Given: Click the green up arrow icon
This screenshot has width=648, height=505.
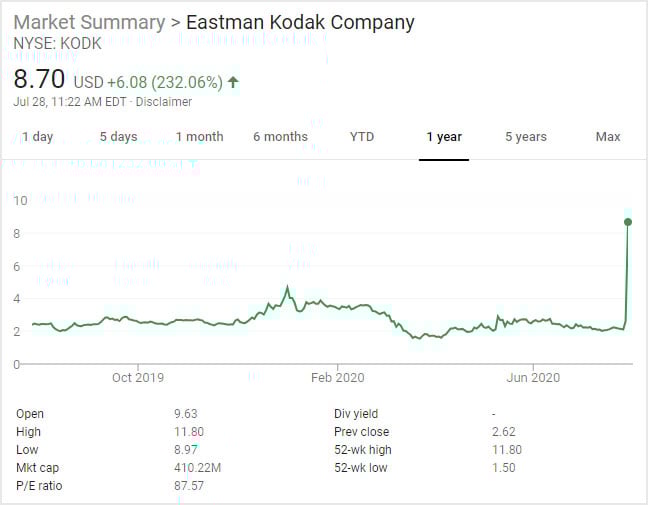Looking at the screenshot, I should (233, 82).
